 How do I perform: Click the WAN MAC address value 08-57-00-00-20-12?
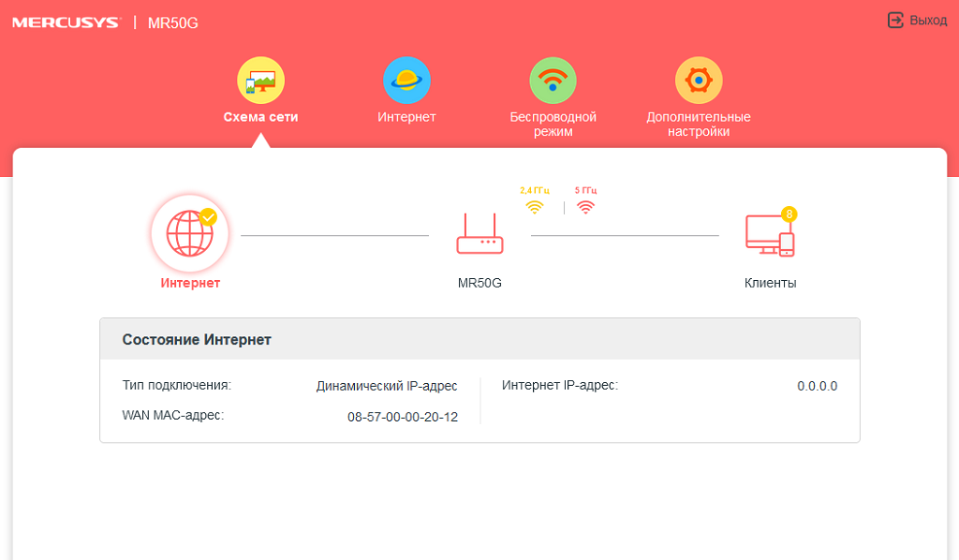[x=402, y=417]
